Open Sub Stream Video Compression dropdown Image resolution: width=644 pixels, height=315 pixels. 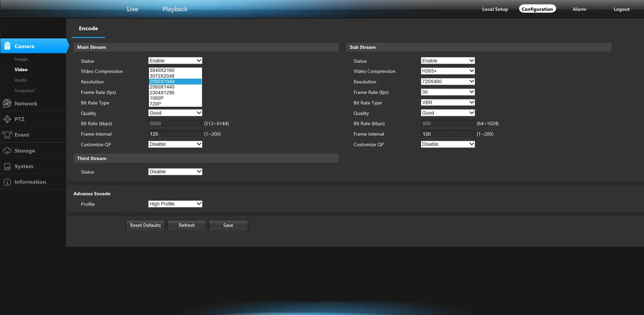coord(447,71)
